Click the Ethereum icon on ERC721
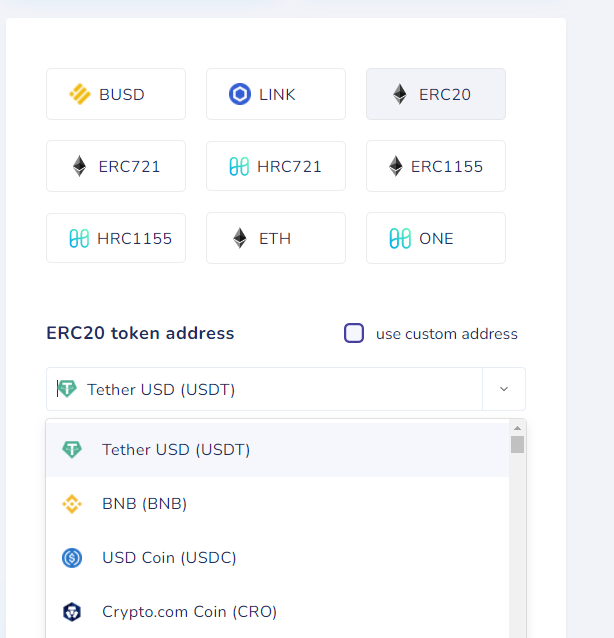The width and height of the screenshot is (614, 638). pos(79,167)
